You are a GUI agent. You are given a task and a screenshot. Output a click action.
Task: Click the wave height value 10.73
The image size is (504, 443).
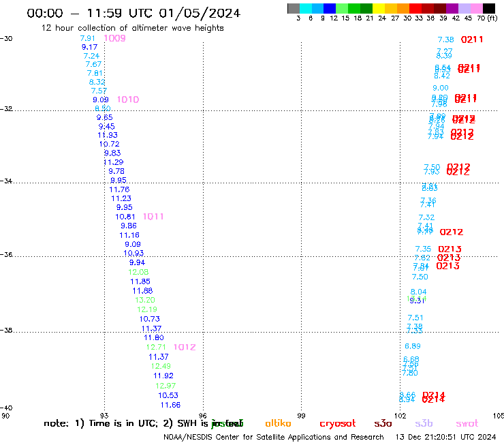tap(149, 319)
